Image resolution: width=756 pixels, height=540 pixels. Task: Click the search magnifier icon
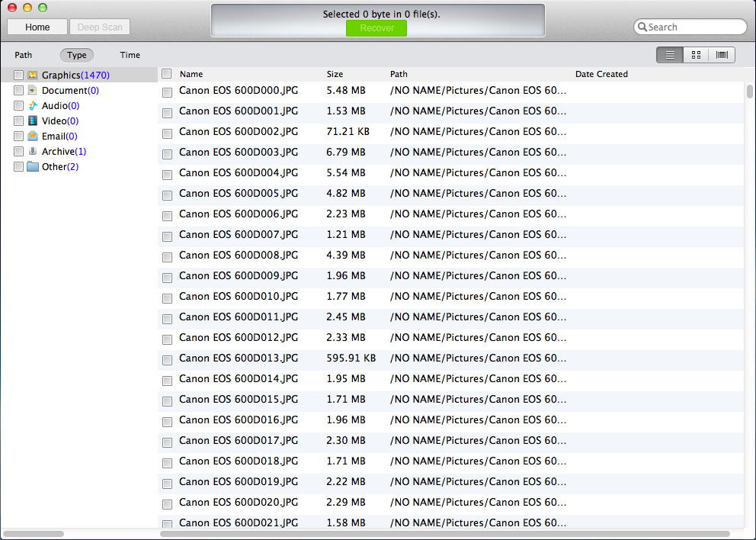[642, 27]
